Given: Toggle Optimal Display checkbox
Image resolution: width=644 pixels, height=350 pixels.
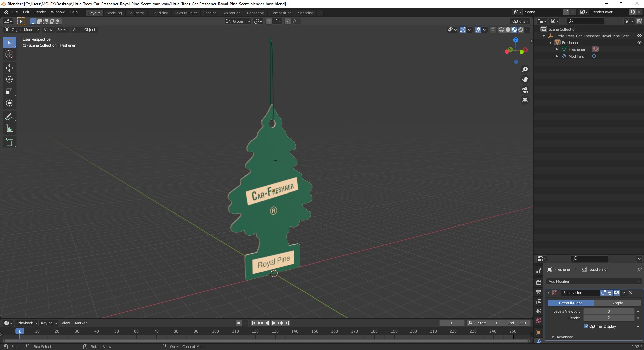Looking at the screenshot, I should coord(586,326).
